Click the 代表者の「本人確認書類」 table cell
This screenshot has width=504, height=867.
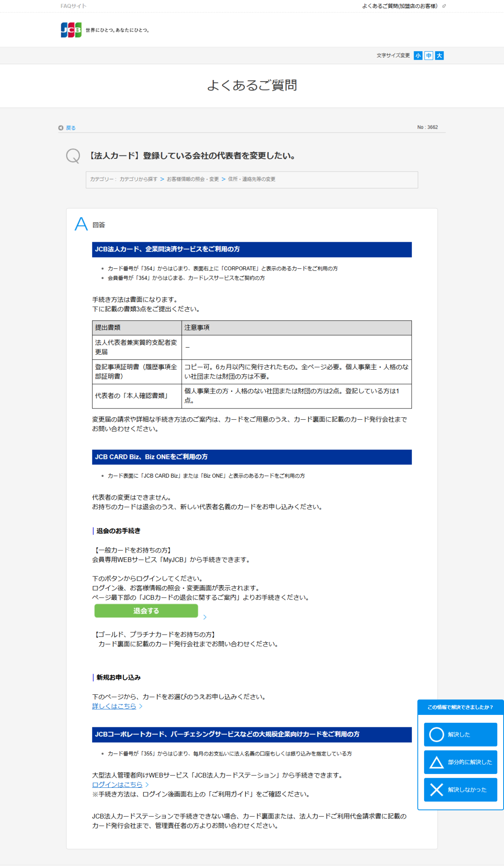(137, 396)
